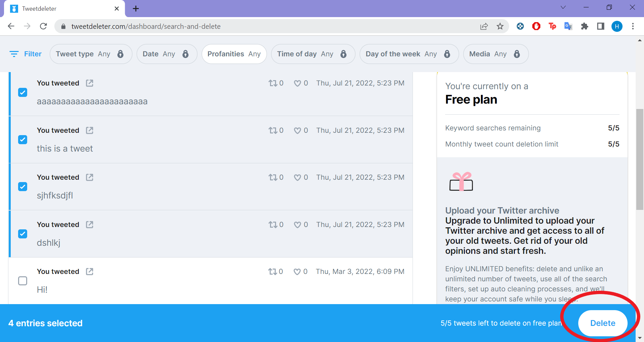The height and width of the screenshot is (342, 644).
Task: Open the 'sjhfksdjfl' tweet external link icon
Action: (x=90, y=177)
